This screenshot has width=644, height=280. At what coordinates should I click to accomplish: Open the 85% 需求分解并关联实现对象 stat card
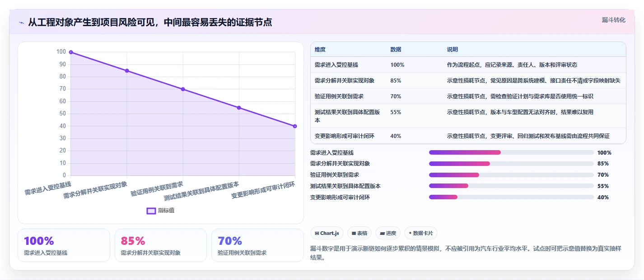coord(161,245)
